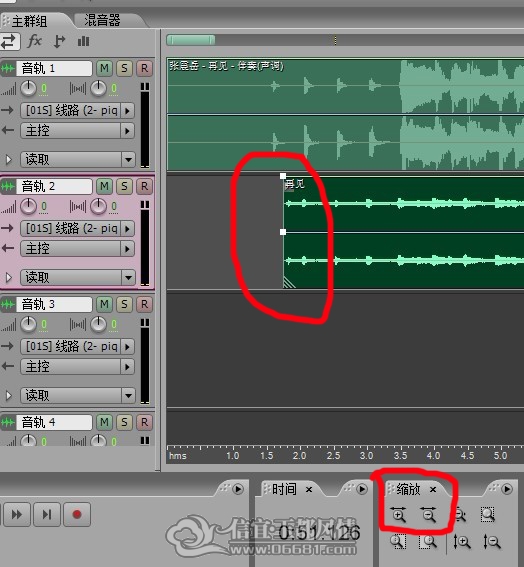Open 音轨 2 output 主控 dropdown
The width and height of the screenshot is (524, 567).
coord(77,249)
